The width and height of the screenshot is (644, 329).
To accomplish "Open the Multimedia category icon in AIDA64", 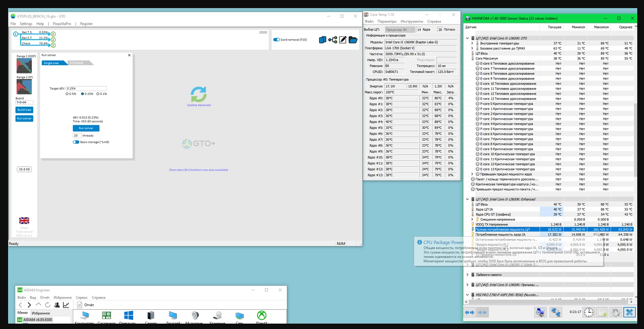I will [x=195, y=316].
